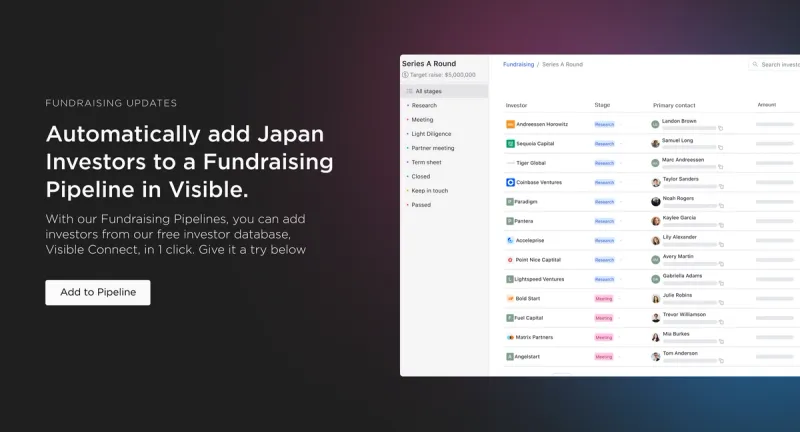Click Trevor Williamson's avatar
Viewport: 800px width, 432px height.
pyautogui.click(x=656, y=318)
